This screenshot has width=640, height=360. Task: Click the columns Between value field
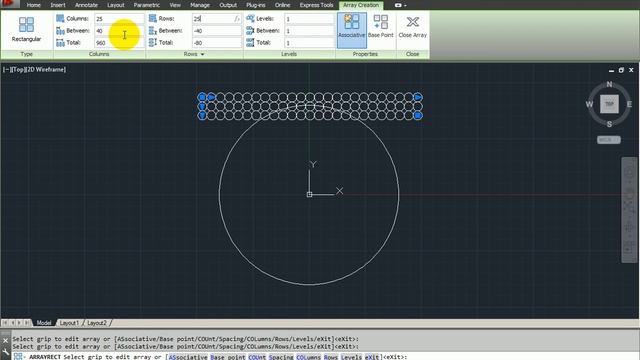click(x=119, y=31)
